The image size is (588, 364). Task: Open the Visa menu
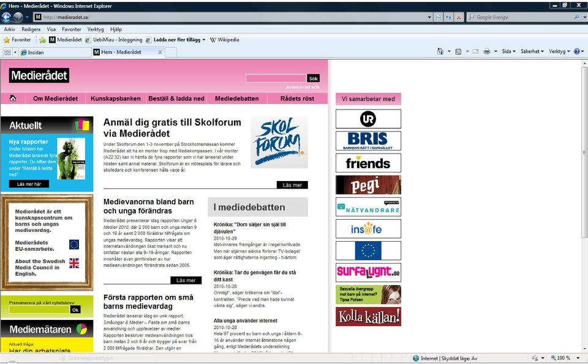click(51, 29)
